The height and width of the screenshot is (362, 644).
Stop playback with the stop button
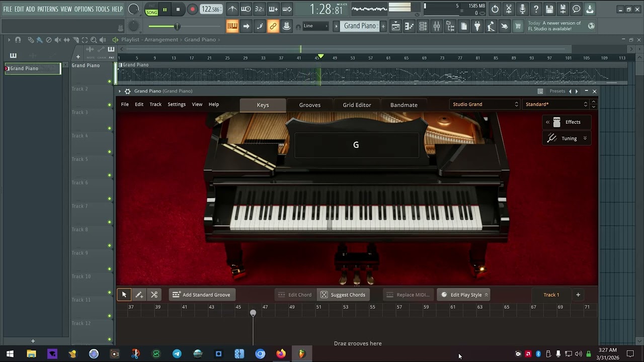point(178,9)
